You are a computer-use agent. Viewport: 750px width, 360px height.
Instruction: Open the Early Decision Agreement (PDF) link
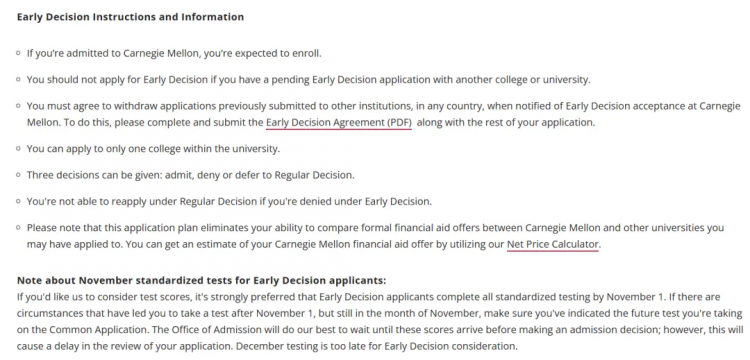click(339, 122)
